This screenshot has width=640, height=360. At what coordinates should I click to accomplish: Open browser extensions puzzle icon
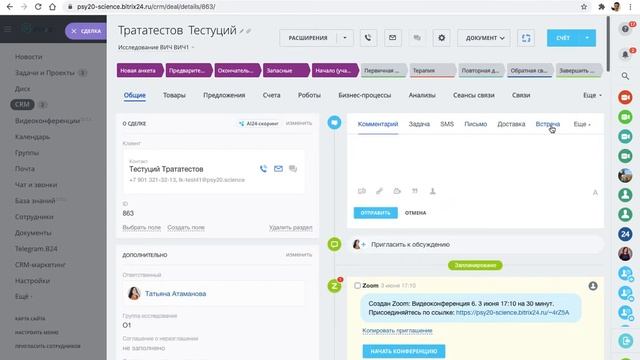(x=601, y=7)
